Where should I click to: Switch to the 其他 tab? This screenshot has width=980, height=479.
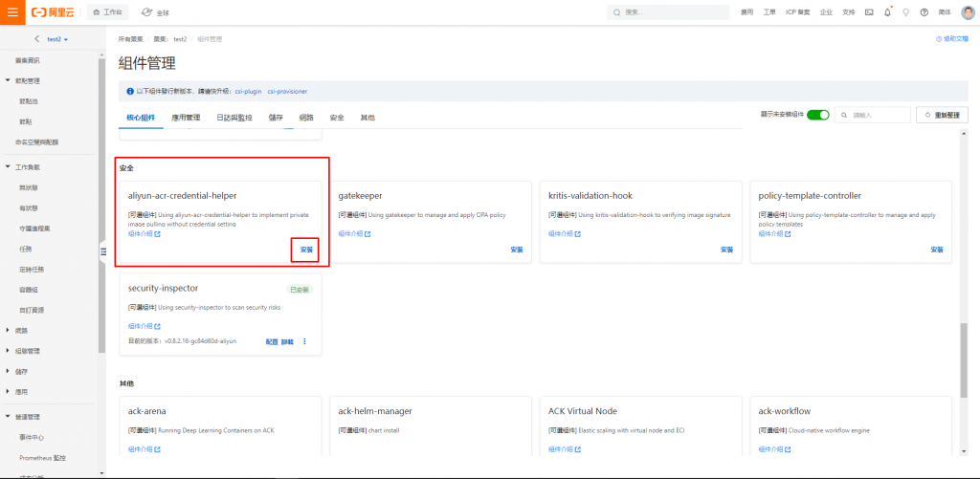tap(367, 118)
